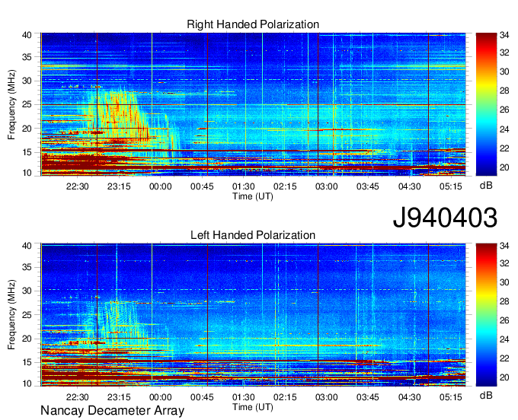This screenshot has width=518, height=420.
Task: Click the 25 MHz tick of Left Handed plot
Action: pos(27,315)
